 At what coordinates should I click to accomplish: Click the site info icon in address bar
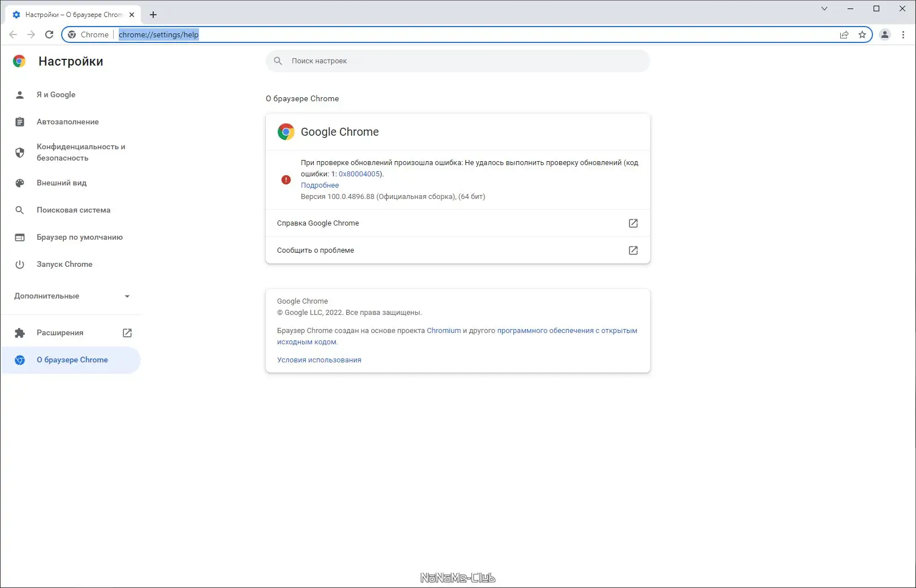point(72,34)
